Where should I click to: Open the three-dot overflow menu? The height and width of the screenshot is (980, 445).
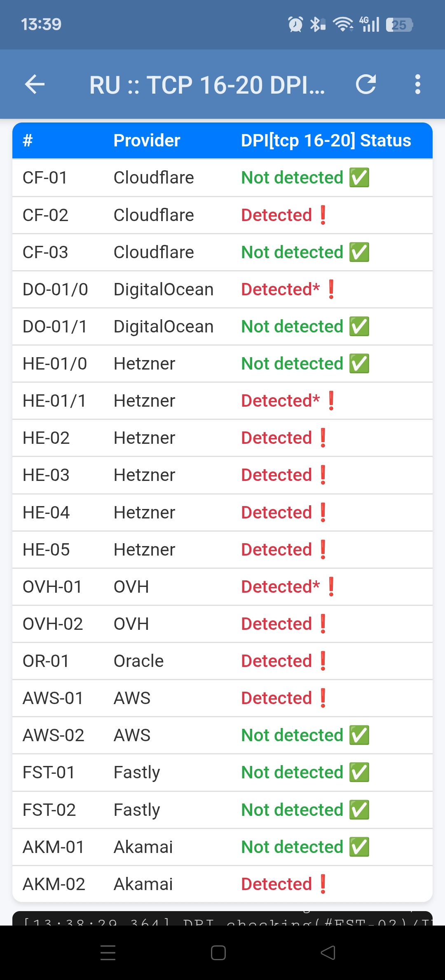(x=417, y=85)
